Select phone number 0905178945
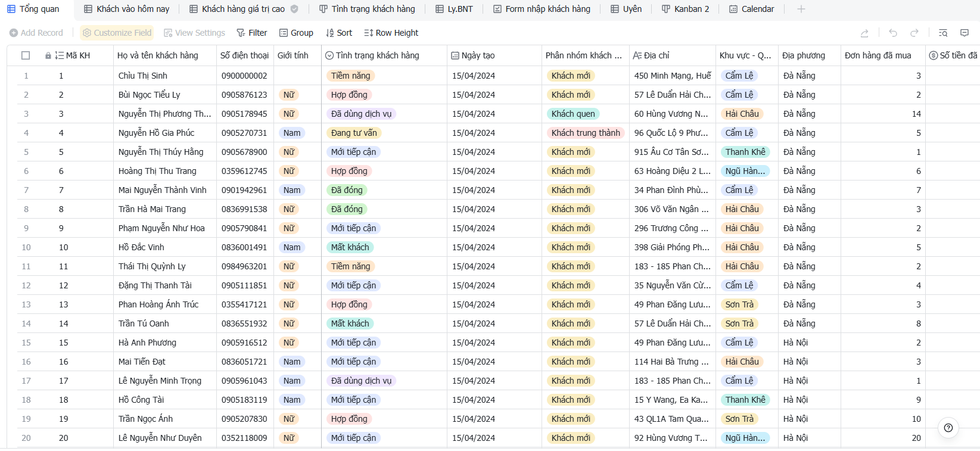 click(244, 114)
